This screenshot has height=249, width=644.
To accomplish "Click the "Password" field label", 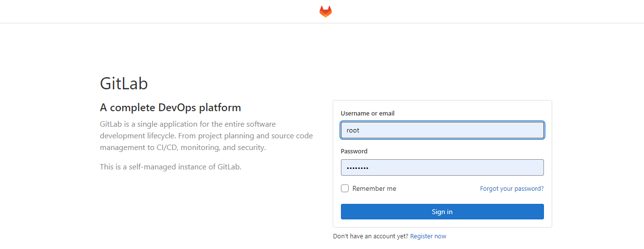I will [x=354, y=151].
